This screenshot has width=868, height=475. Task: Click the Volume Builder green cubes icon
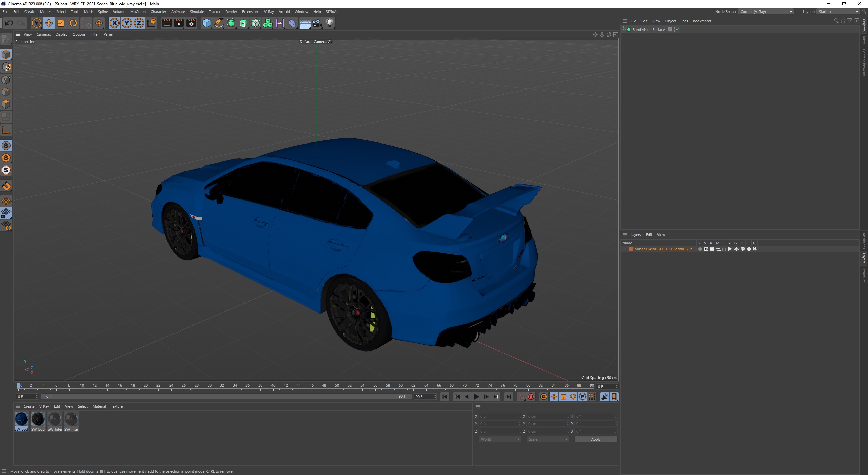pos(268,23)
